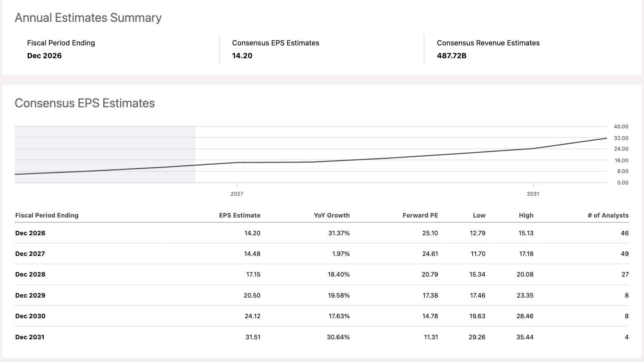The height and width of the screenshot is (362, 644).
Task: Click the Dec 2028 row label
Action: click(30, 274)
